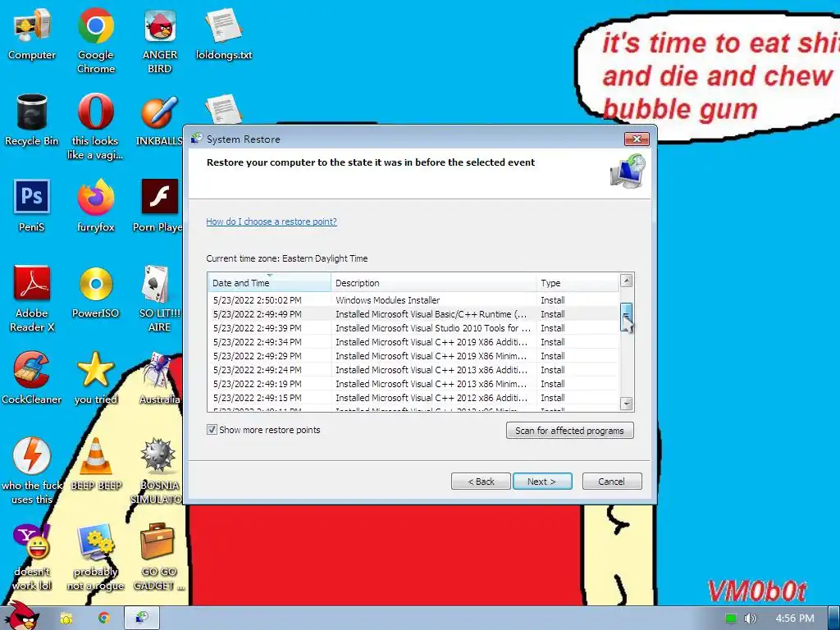Click the lightning bolt icon labeled who the fuck uses this
The image size is (840, 630).
(x=32, y=470)
